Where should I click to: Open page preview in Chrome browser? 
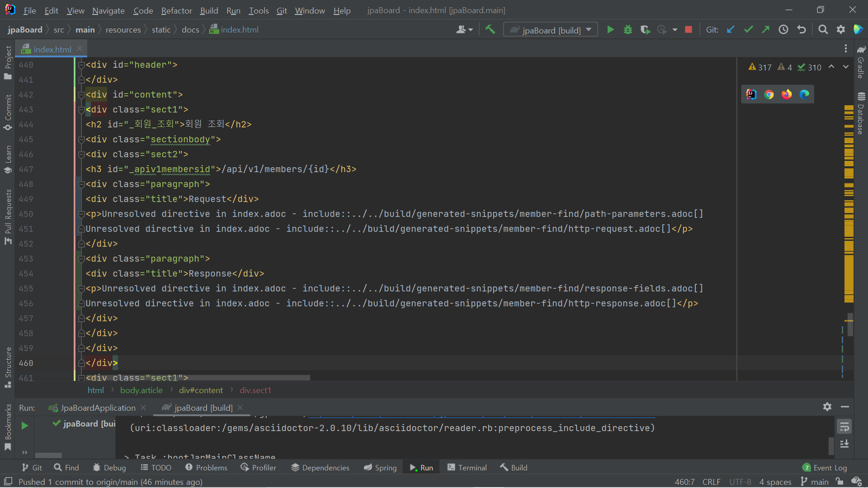[769, 94]
